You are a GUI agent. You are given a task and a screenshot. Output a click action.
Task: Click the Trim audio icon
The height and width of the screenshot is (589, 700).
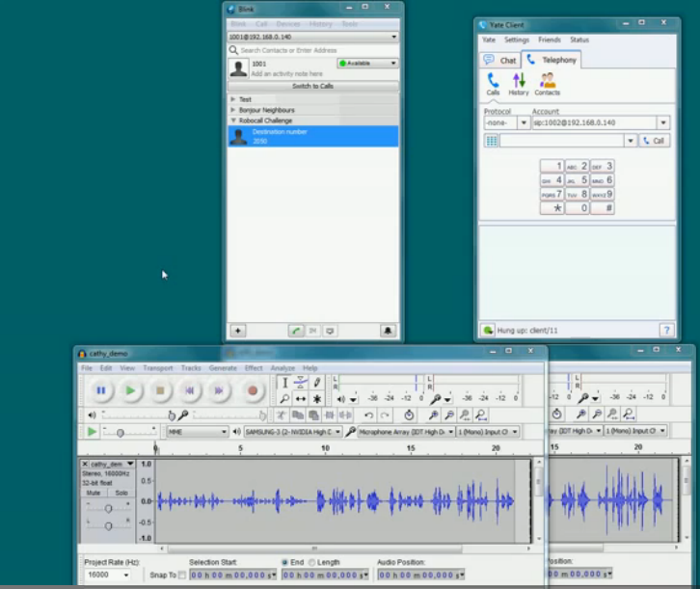click(x=330, y=415)
